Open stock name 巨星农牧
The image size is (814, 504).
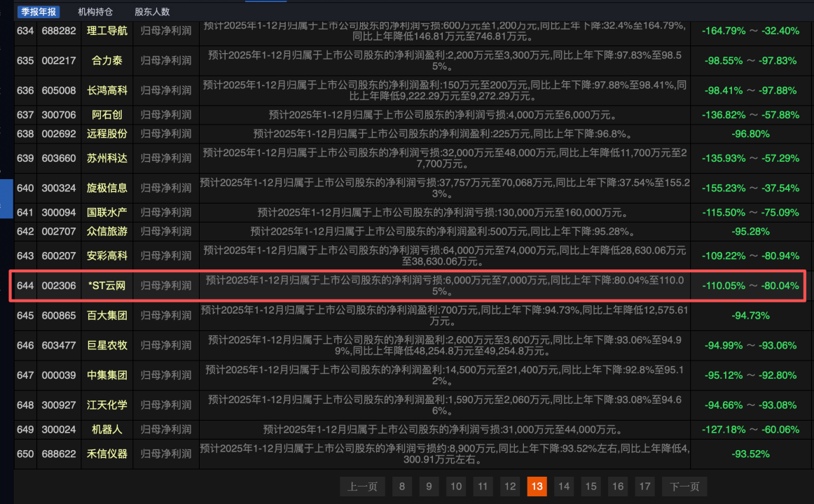pyautogui.click(x=107, y=345)
